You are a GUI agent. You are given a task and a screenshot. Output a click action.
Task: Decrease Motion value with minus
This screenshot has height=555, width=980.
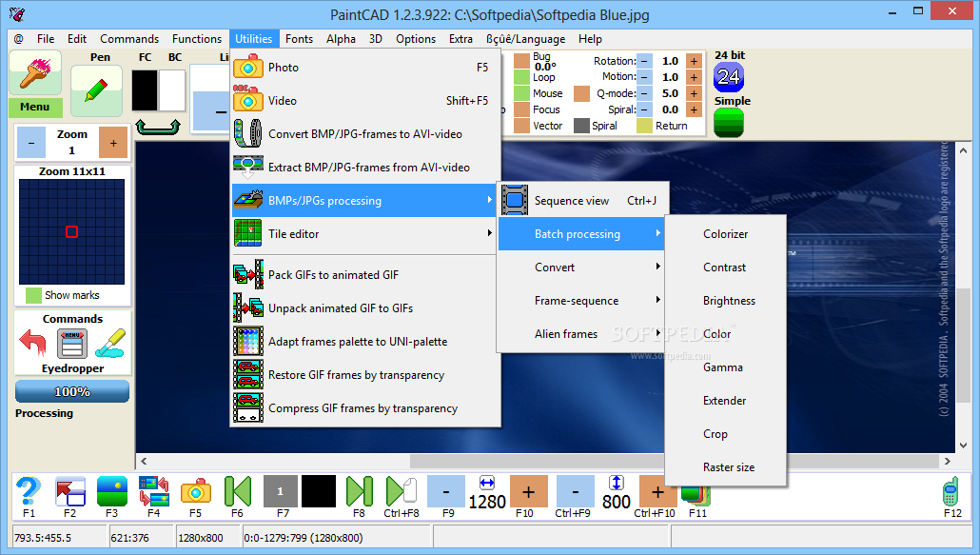click(x=645, y=77)
